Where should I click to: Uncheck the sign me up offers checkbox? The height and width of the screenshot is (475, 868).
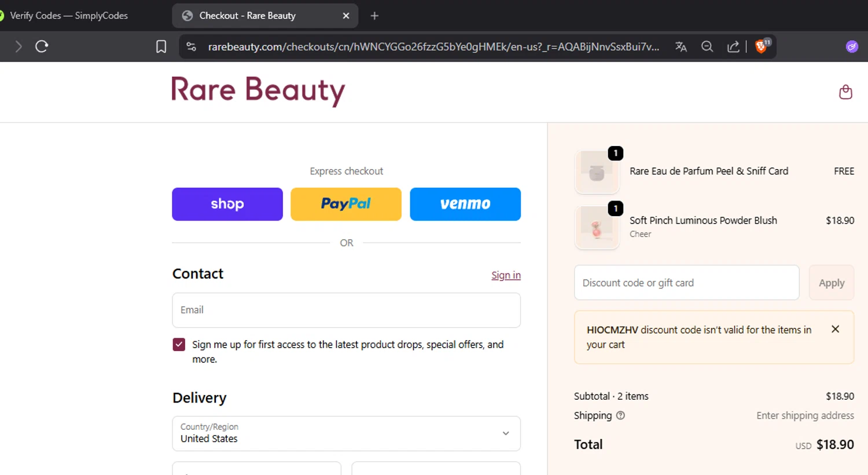click(179, 345)
